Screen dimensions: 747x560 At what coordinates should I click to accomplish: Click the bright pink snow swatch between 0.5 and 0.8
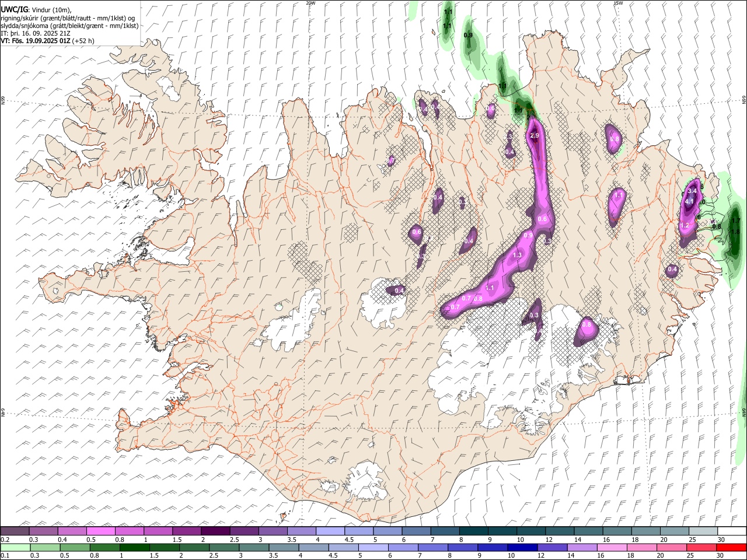tap(101, 531)
